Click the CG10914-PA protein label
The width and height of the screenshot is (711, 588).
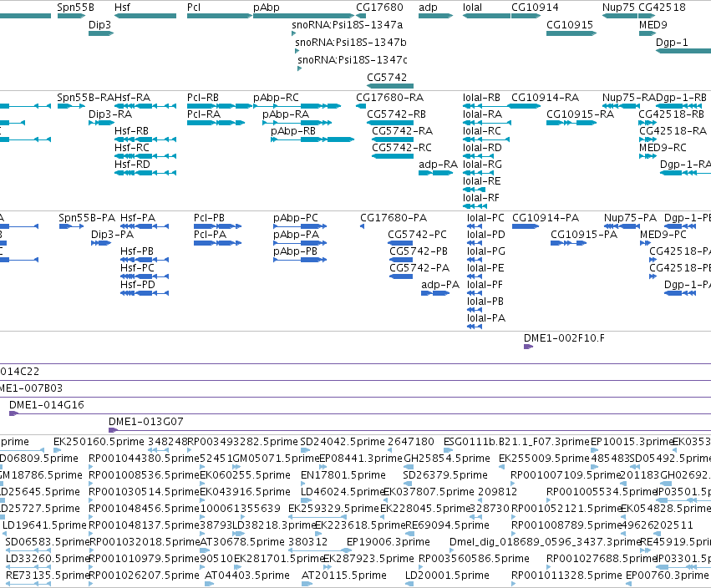[546, 218]
